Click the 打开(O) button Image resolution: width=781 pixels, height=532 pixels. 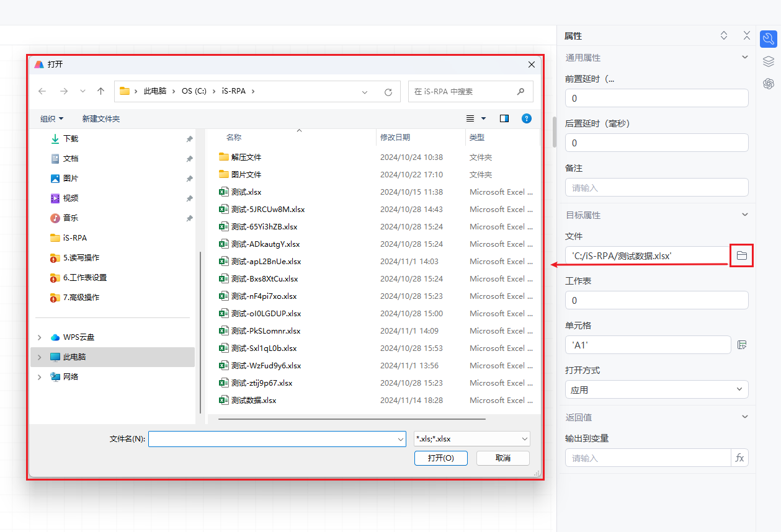point(441,458)
